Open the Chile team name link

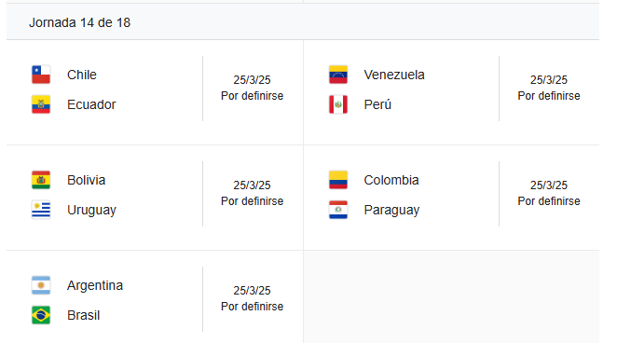pos(82,75)
